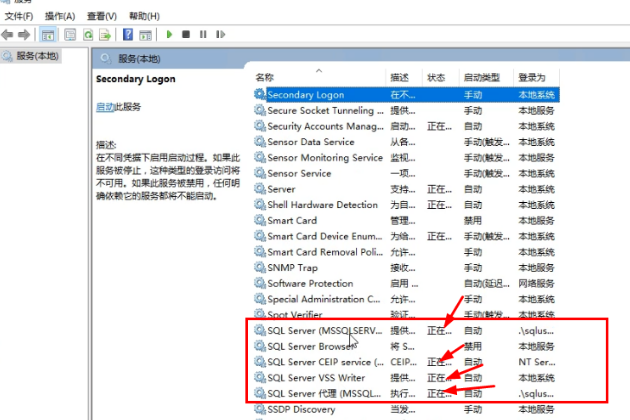Open the 文件(F) menu
The height and width of the screenshot is (420, 630).
coord(18,17)
